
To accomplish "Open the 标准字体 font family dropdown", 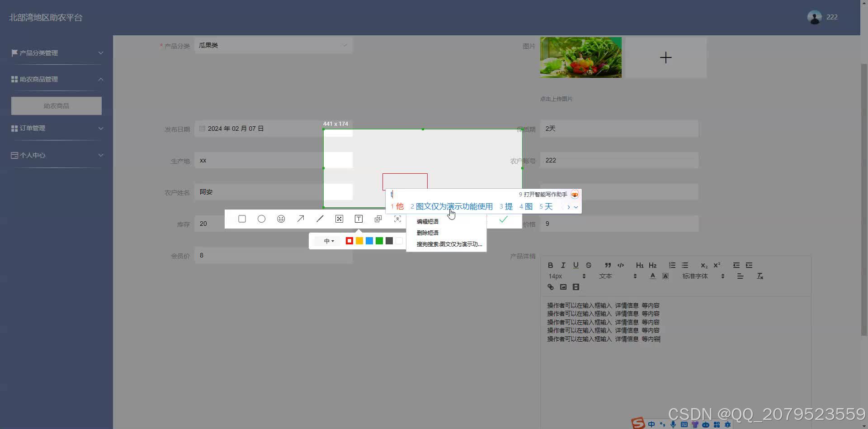I will (x=703, y=276).
